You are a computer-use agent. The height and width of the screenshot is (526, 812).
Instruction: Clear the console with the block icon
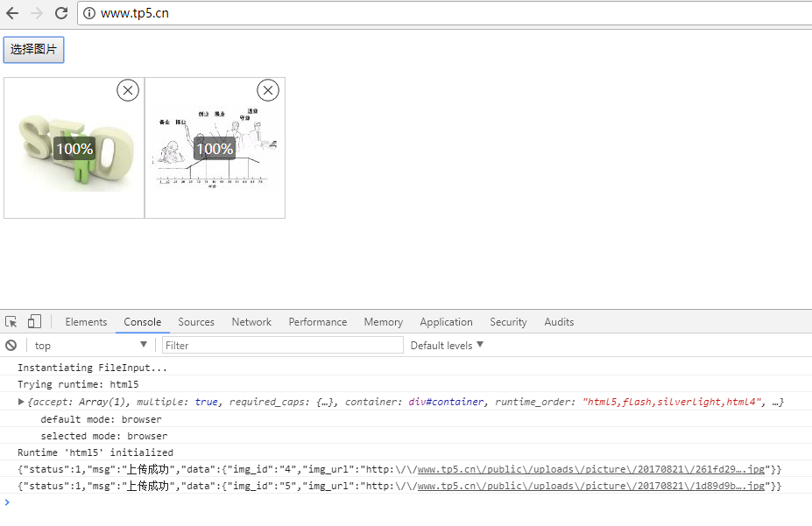pos(11,346)
